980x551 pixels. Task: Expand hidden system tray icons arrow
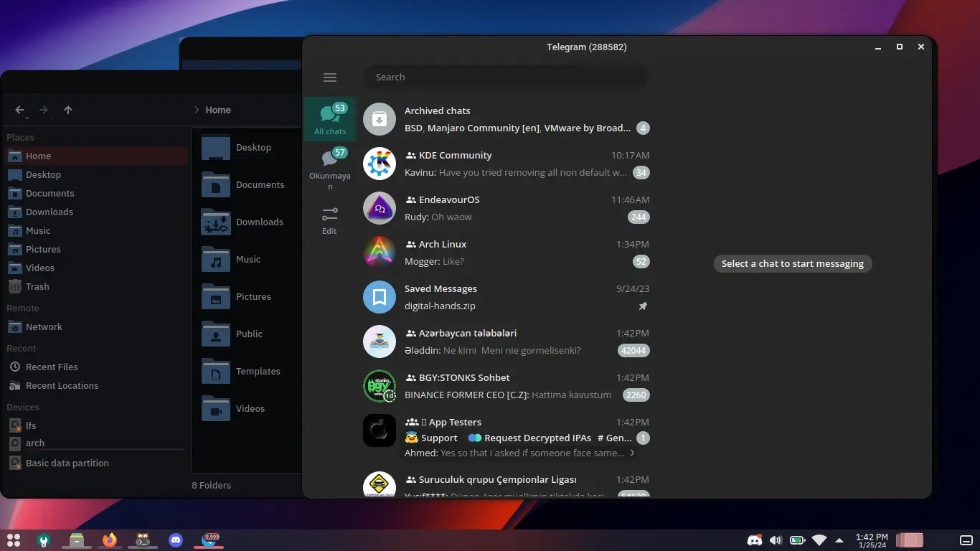click(839, 540)
